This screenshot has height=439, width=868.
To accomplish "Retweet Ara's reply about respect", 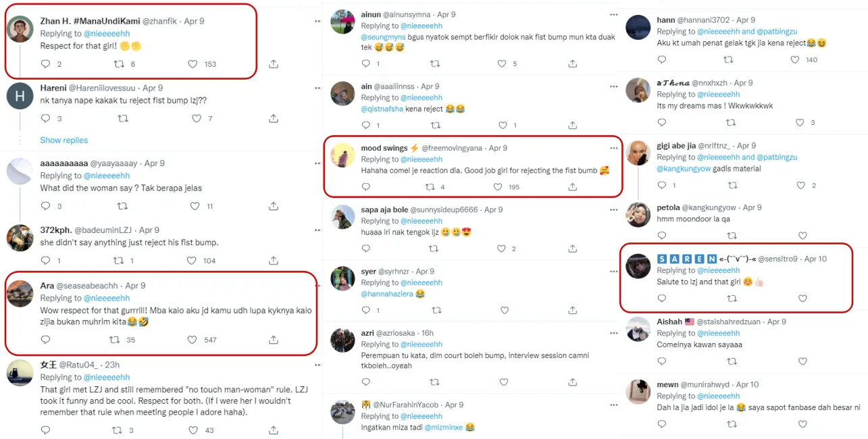I will tap(119, 340).
